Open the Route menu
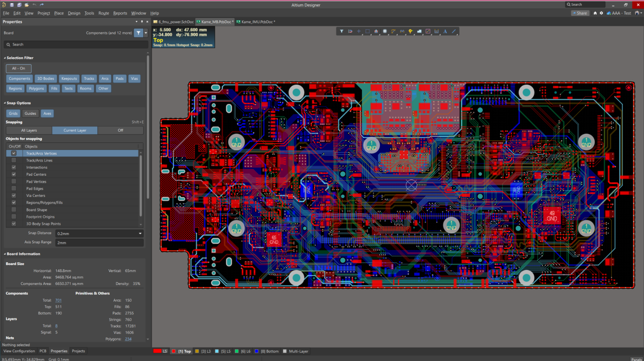Screen dimensions: 644x361 pos(104,13)
